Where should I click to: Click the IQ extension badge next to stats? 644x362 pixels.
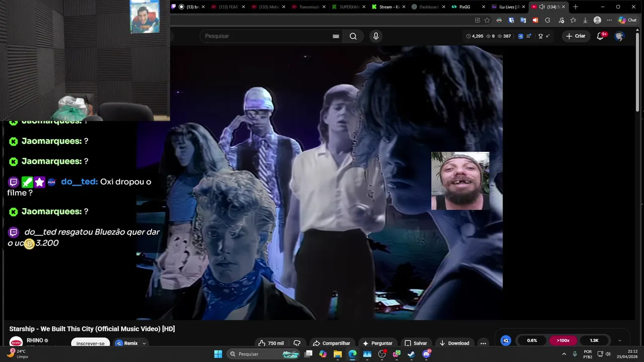pos(521,36)
